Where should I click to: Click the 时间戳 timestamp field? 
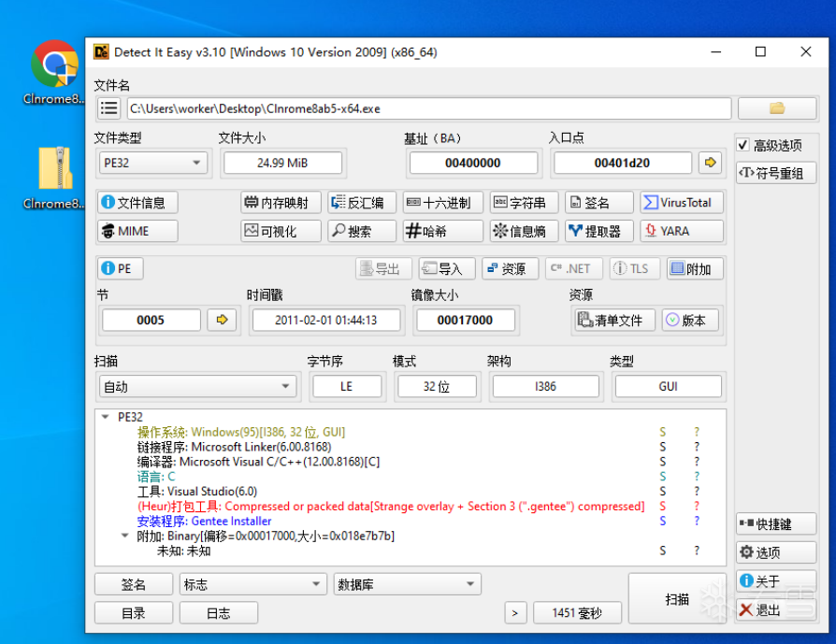[x=325, y=320]
